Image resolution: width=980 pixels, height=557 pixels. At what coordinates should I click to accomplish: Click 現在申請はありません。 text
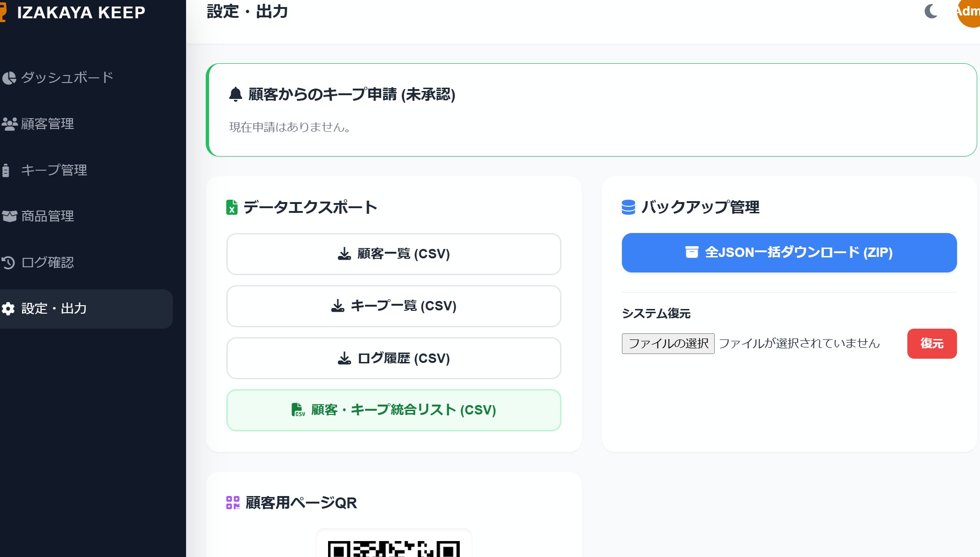tap(290, 127)
